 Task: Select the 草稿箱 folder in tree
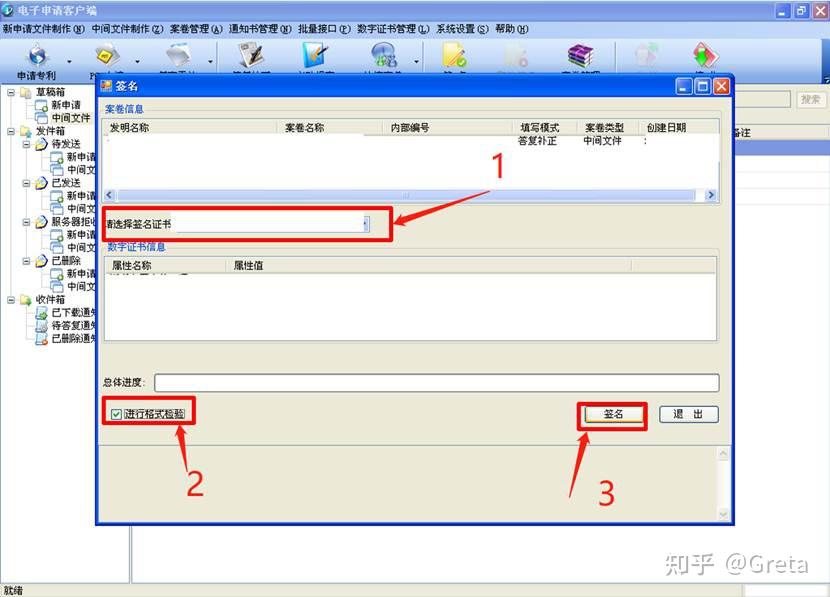[x=50, y=92]
